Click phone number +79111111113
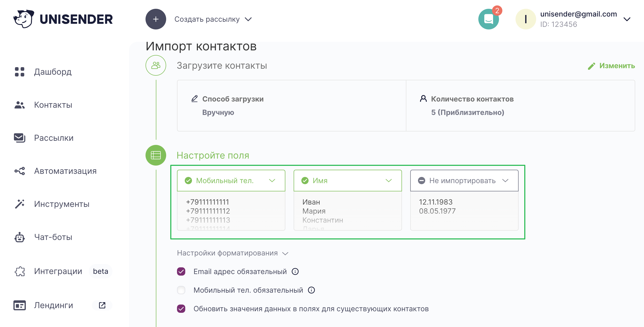644x327 pixels. (208, 220)
